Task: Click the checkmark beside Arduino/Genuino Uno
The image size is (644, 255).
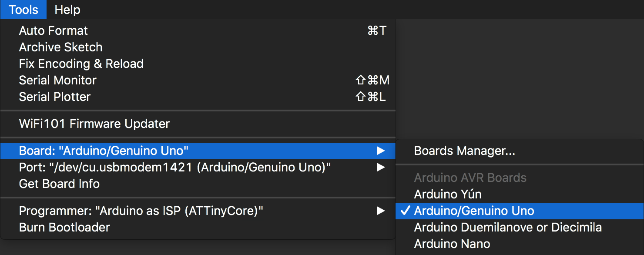Action: point(405,211)
